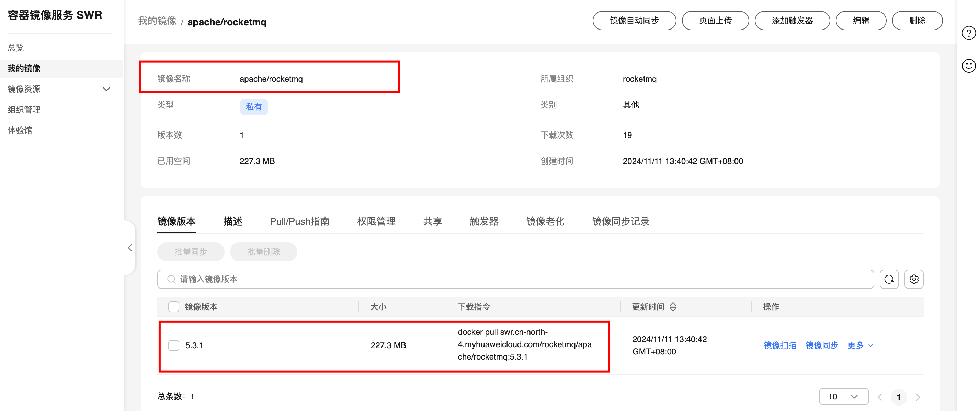Click the 镜像自动同步 button
The image size is (980, 411).
click(x=634, y=21)
